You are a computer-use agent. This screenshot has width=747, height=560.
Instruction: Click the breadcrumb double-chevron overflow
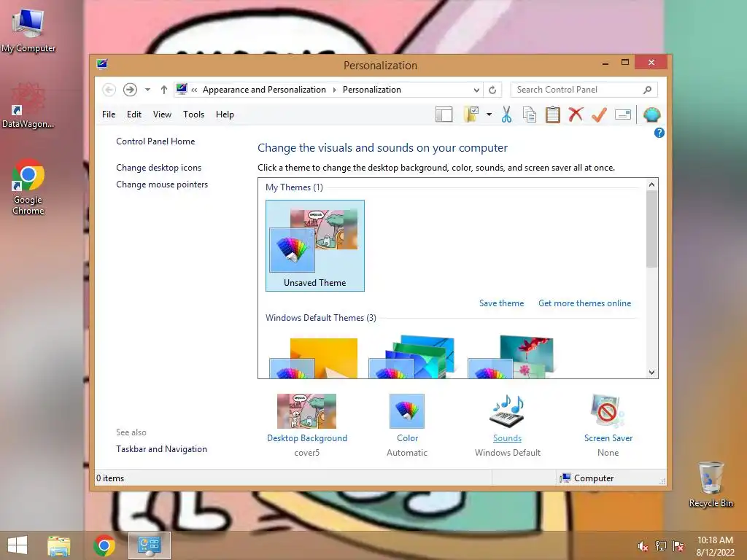click(194, 90)
